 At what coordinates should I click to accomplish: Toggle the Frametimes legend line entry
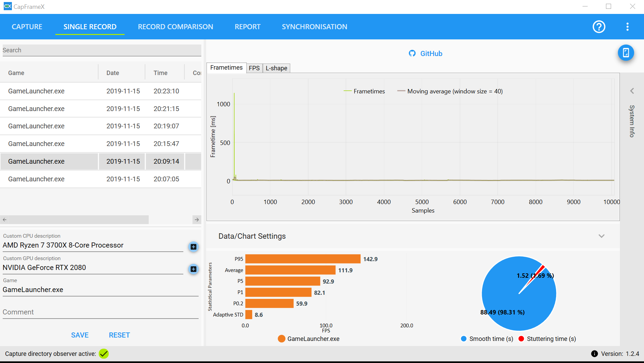[x=364, y=91]
